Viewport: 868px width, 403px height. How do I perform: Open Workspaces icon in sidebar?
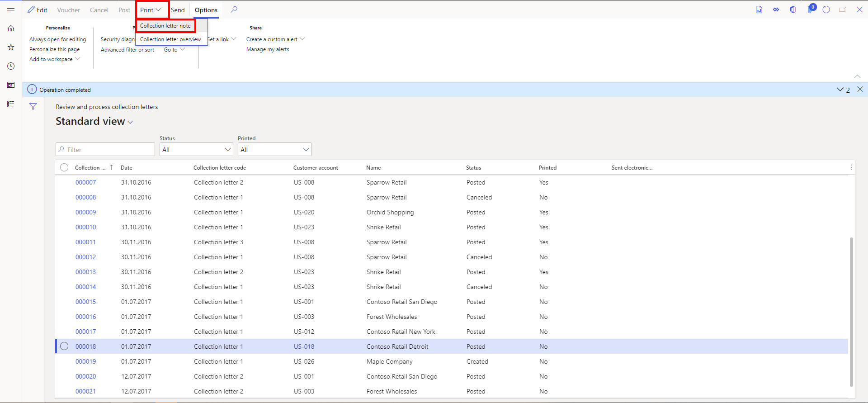[x=11, y=85]
